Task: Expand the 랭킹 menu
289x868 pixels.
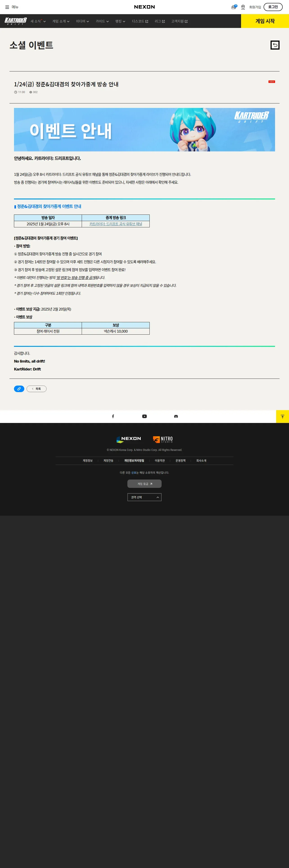Action: [x=120, y=21]
